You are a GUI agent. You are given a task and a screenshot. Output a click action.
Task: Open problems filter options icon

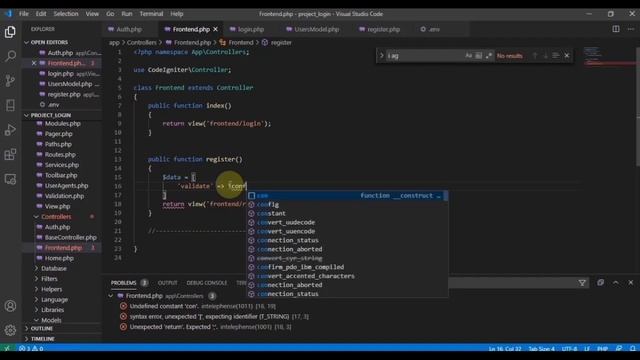(582, 283)
